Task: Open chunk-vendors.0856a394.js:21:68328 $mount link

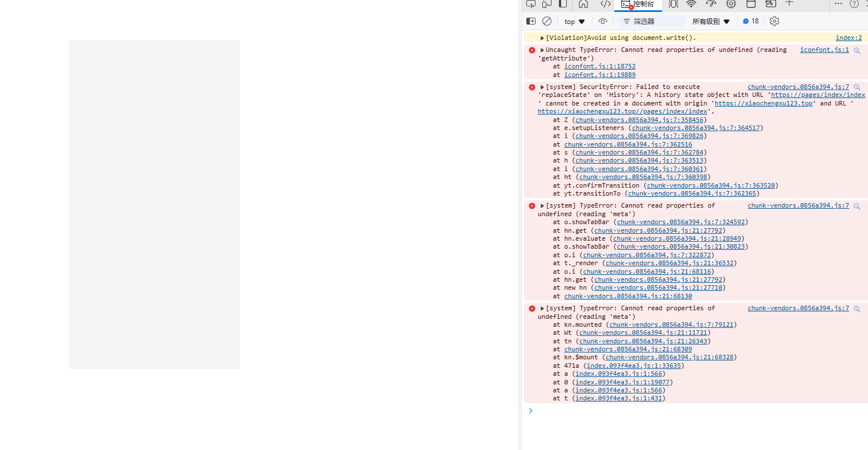Action: click(670, 357)
